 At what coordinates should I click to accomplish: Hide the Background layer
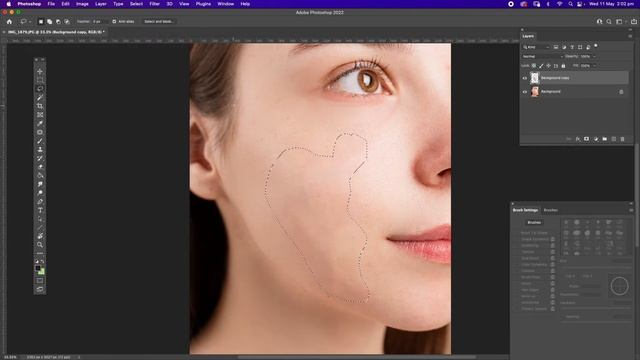(x=525, y=92)
